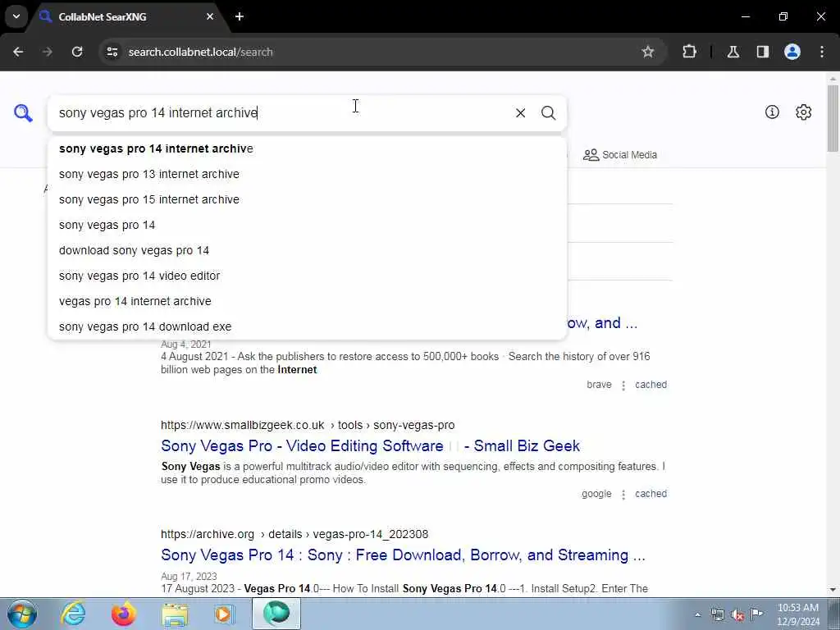Open 'Sony Vegas Pro 14 : Sony : Free Download' result

point(403,555)
